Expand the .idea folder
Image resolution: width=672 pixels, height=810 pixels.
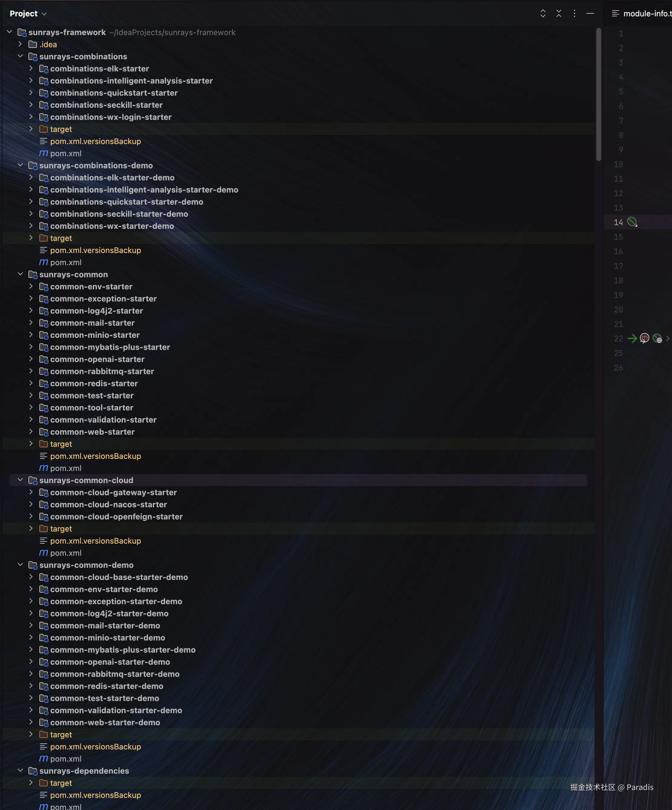point(20,44)
